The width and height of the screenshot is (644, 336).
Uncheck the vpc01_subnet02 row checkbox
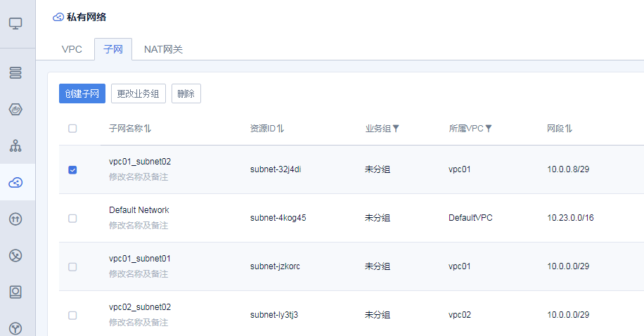72,169
